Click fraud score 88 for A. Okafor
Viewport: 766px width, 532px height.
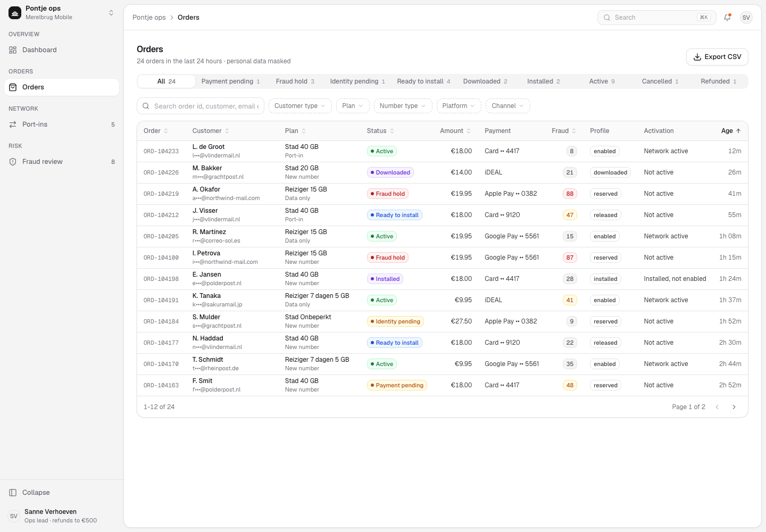point(570,194)
